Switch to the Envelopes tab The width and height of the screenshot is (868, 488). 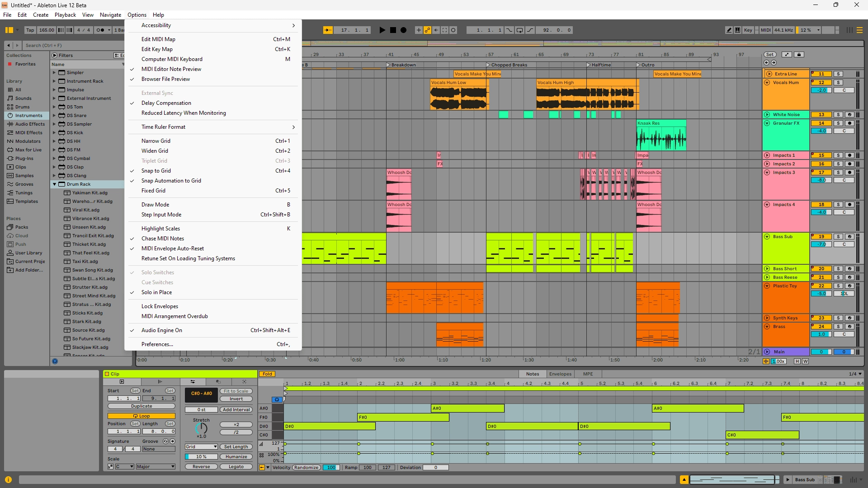click(560, 374)
